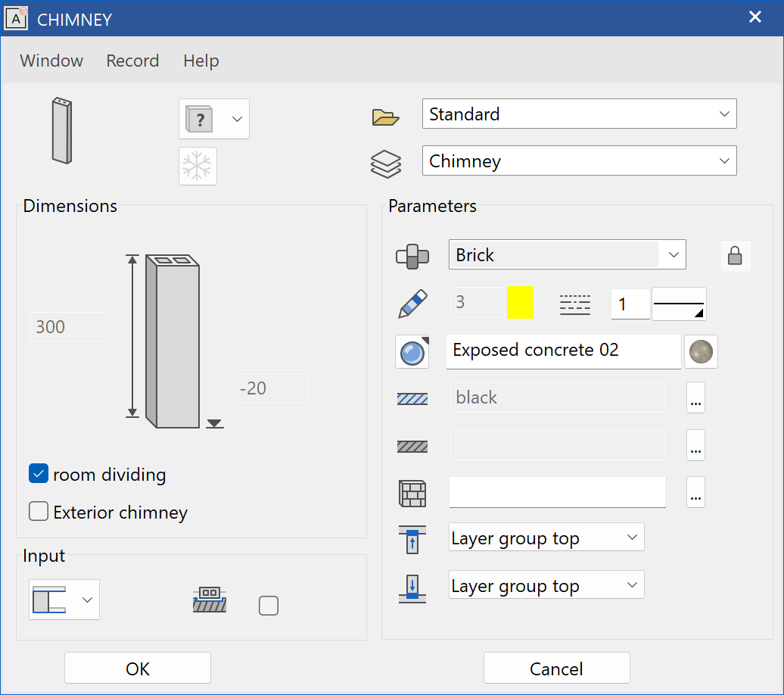Open the Chimney layer dropdown
This screenshot has height=695, width=784.
579,161
